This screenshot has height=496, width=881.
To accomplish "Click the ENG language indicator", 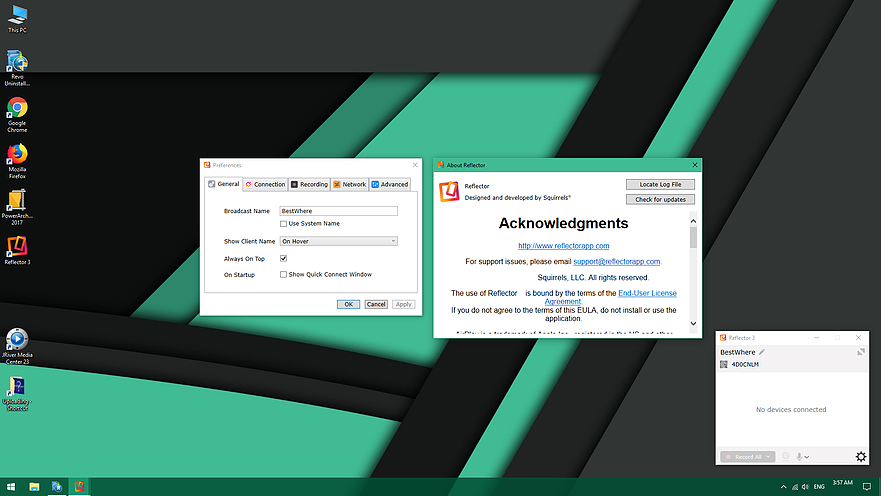I will point(819,487).
